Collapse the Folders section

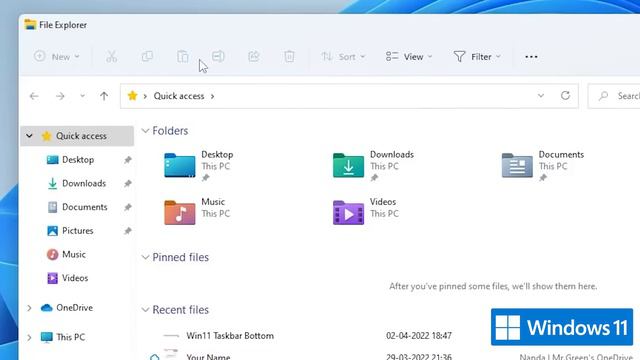tap(145, 131)
